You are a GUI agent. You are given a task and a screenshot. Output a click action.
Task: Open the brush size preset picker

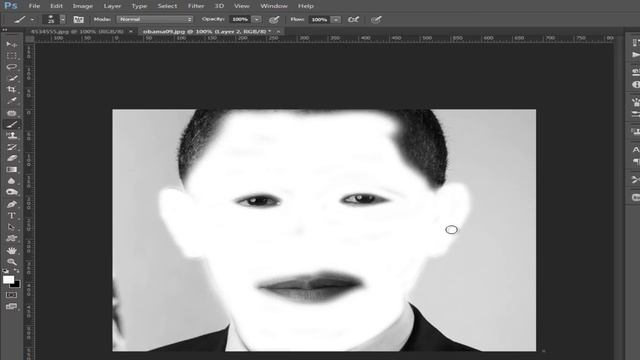pyautogui.click(x=62, y=19)
